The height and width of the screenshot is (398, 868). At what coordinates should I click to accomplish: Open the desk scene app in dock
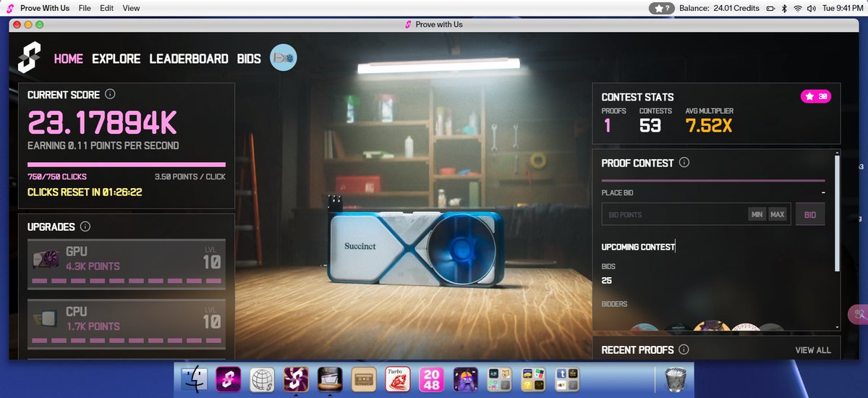pos(329,379)
